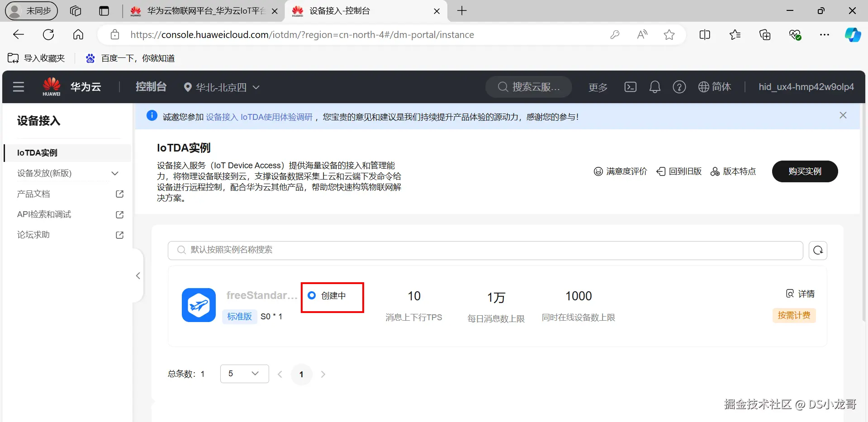Select IoTDA实例 in the sidebar

click(67, 153)
